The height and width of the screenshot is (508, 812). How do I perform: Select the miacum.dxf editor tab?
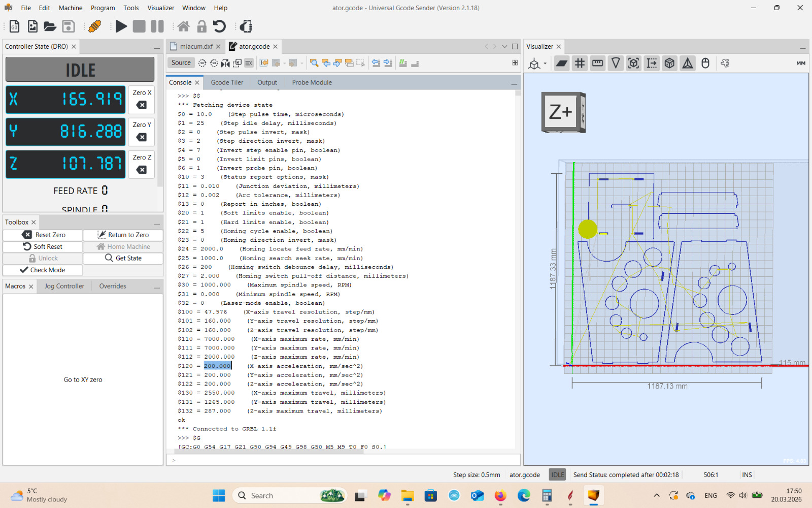[196, 46]
